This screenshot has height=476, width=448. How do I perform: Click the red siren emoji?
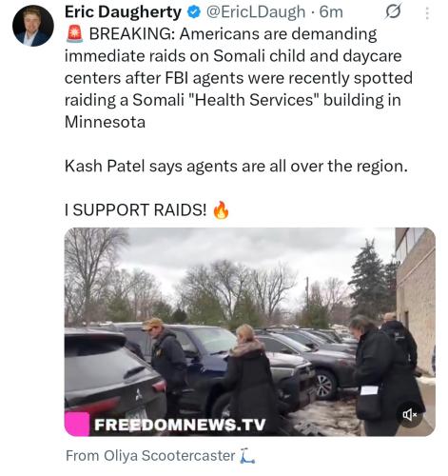click(75, 34)
